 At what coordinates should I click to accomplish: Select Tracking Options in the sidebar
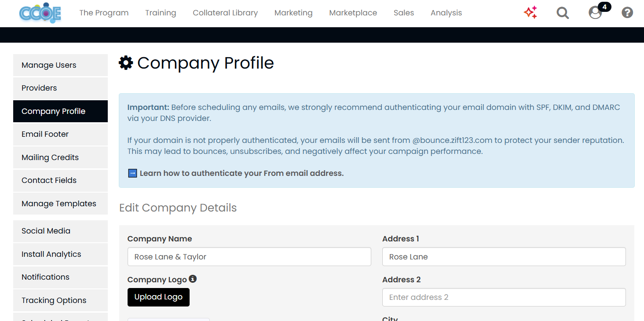(x=60, y=300)
